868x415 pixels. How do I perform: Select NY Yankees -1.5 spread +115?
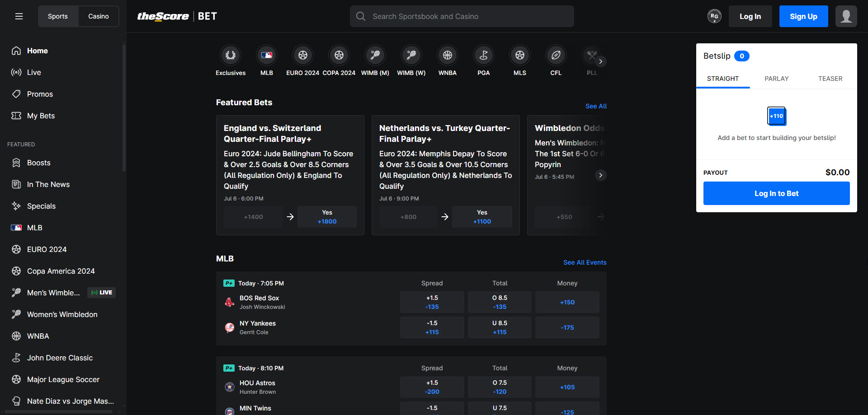pos(432,327)
